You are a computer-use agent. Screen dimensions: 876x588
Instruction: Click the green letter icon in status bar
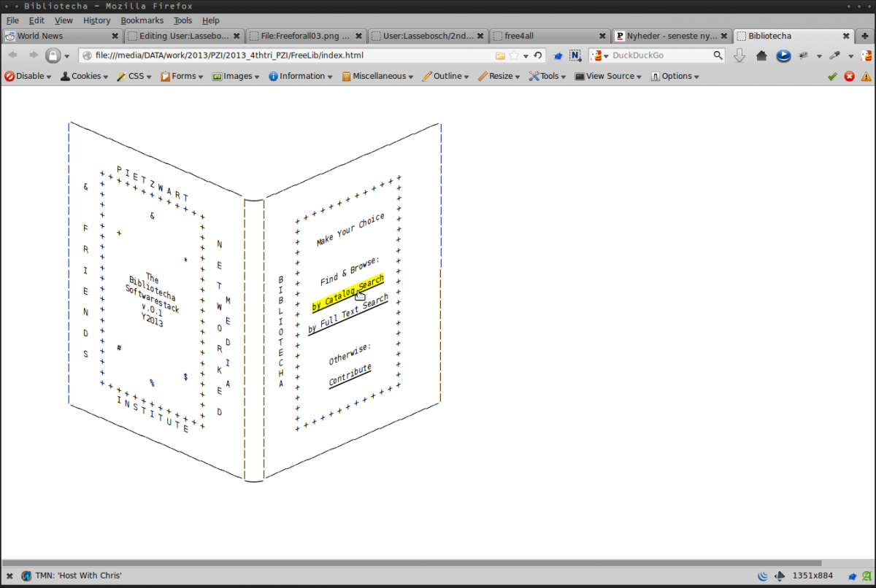(866, 576)
